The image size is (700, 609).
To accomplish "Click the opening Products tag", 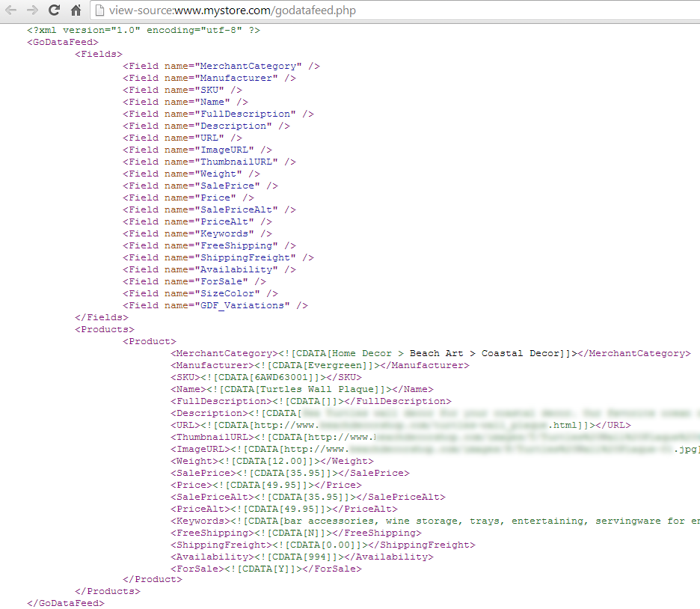I will pyautogui.click(x=105, y=329).
